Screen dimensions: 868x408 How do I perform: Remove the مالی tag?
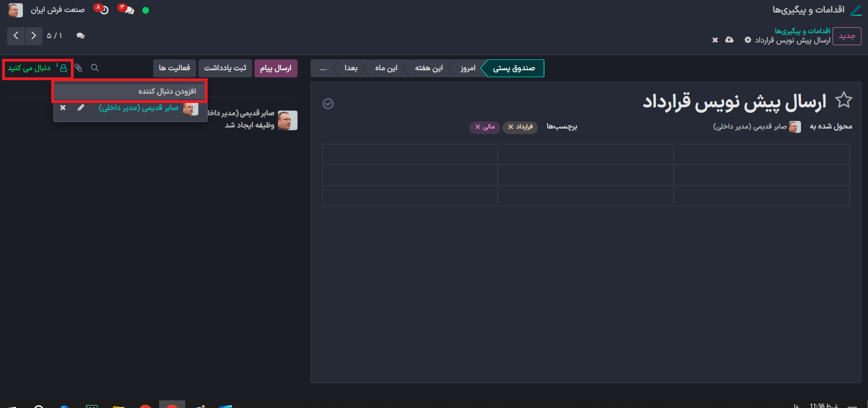point(478,127)
